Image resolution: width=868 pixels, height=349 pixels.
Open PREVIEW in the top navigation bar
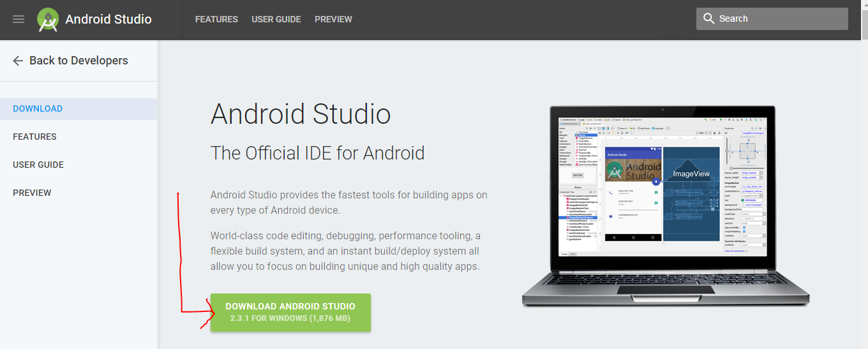point(333,19)
